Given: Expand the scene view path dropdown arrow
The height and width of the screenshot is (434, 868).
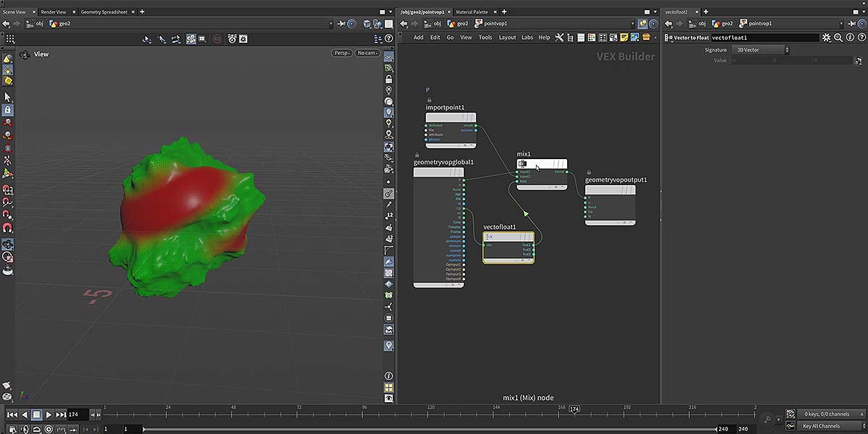Looking at the screenshot, I should tap(331, 24).
